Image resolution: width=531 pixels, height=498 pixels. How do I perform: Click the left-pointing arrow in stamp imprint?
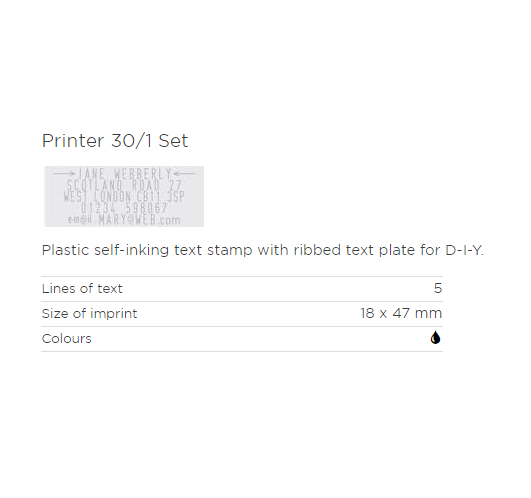[x=185, y=174]
